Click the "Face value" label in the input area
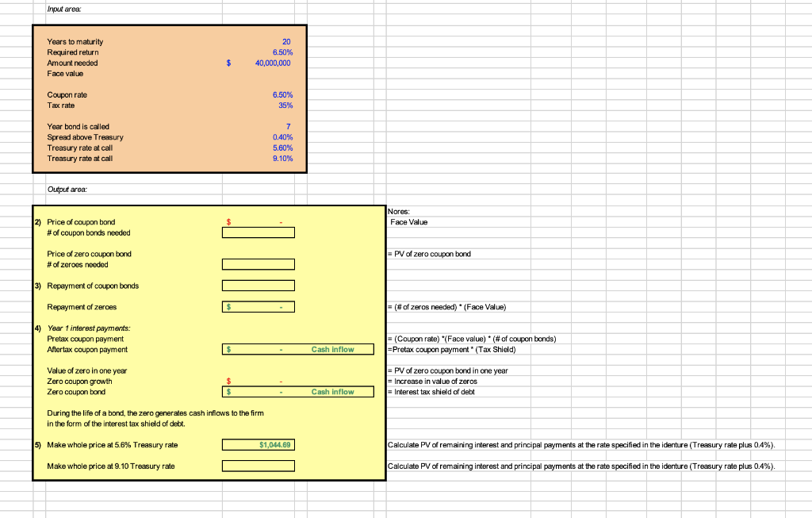The image size is (812, 518). click(65, 74)
